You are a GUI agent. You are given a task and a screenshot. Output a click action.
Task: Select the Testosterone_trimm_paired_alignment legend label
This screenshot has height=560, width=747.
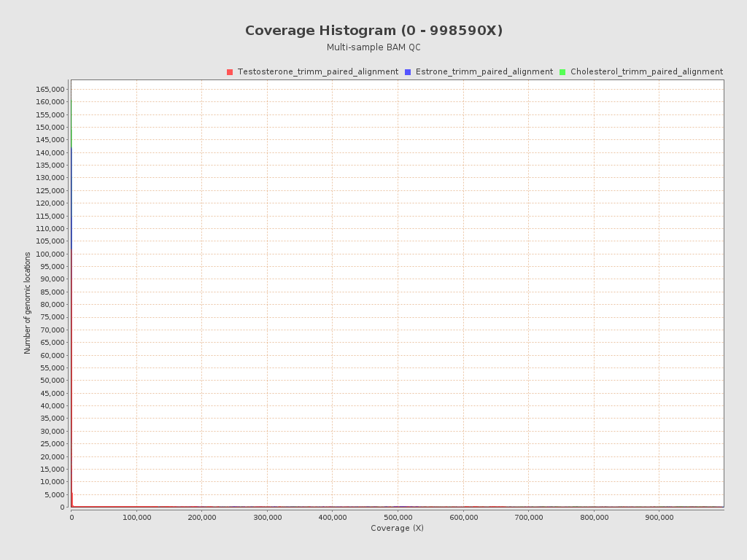(318, 72)
